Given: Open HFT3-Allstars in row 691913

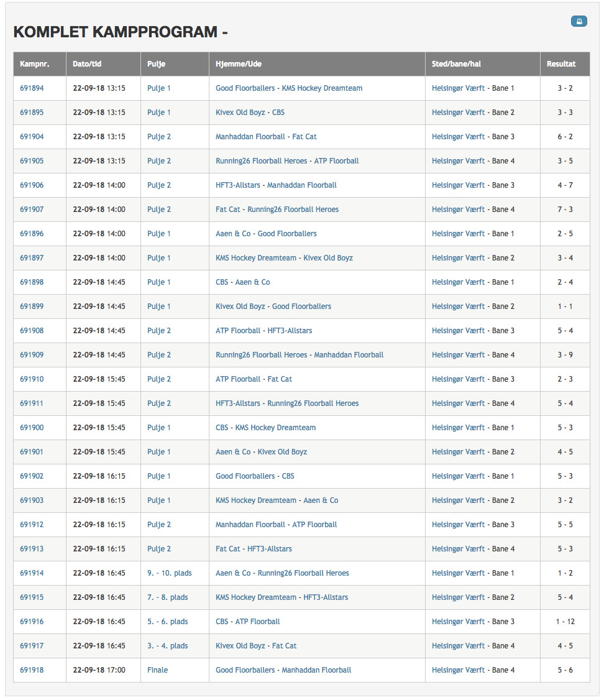Looking at the screenshot, I should [x=270, y=549].
